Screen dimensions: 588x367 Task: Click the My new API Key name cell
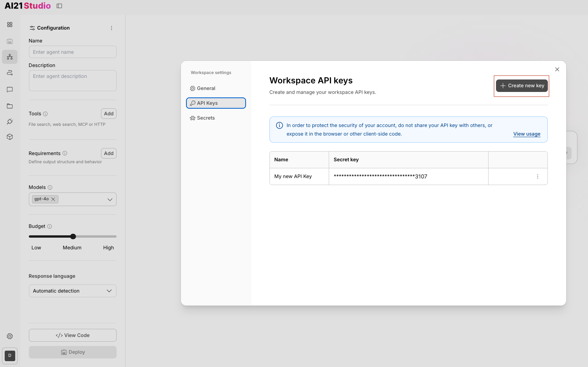[299, 176]
